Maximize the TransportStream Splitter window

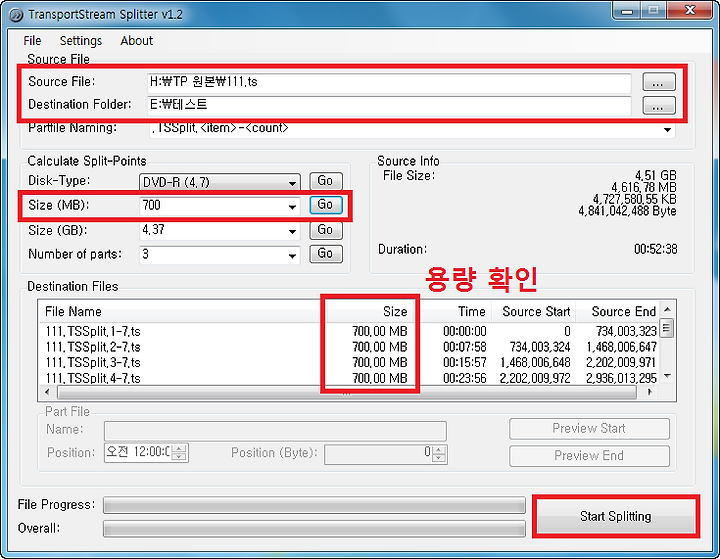pos(653,11)
